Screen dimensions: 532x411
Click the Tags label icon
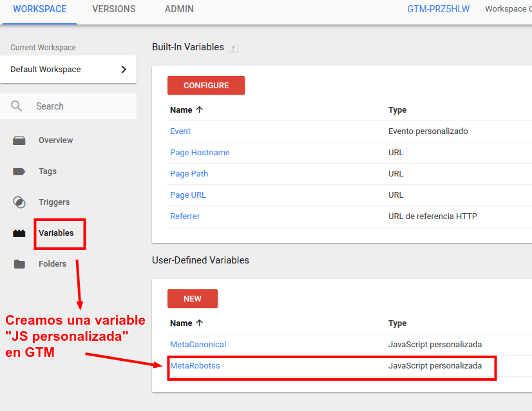[19, 171]
